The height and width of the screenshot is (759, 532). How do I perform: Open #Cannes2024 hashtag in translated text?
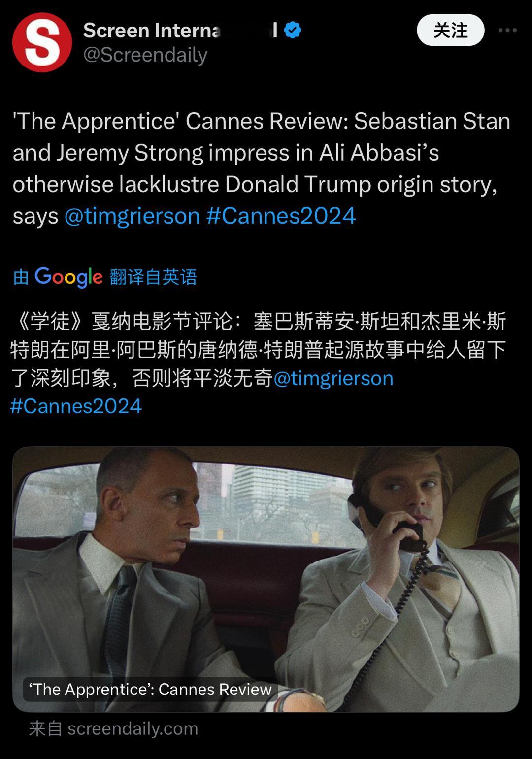coord(76,406)
